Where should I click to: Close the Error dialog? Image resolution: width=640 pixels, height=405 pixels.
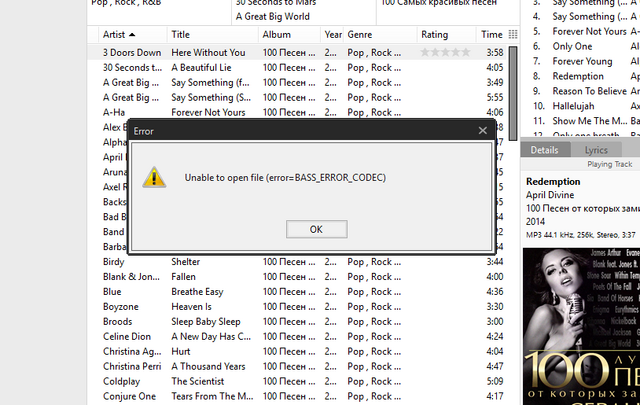tap(482, 131)
